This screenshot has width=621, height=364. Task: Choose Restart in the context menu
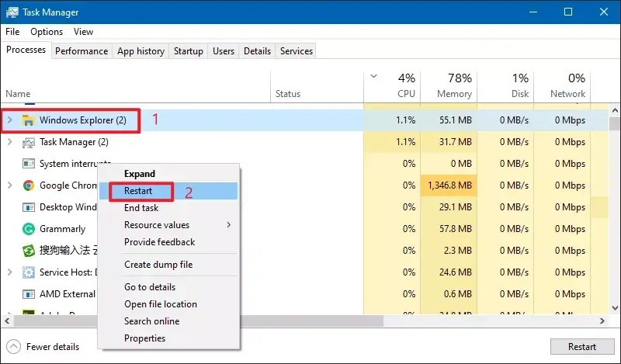coord(168,191)
